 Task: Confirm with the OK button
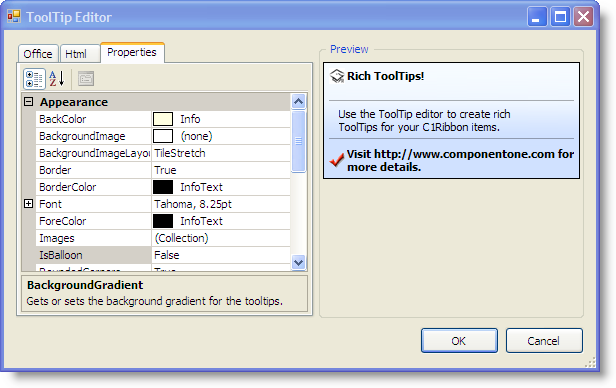click(x=459, y=340)
